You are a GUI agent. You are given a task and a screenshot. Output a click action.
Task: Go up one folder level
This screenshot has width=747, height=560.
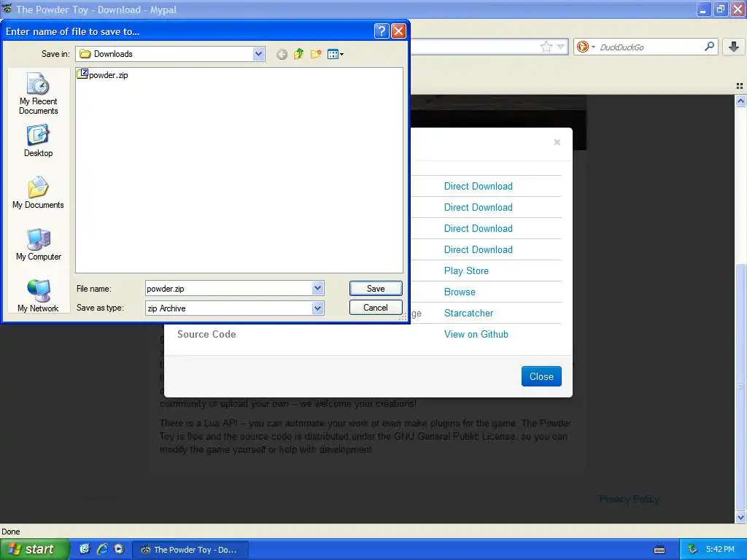tap(298, 54)
